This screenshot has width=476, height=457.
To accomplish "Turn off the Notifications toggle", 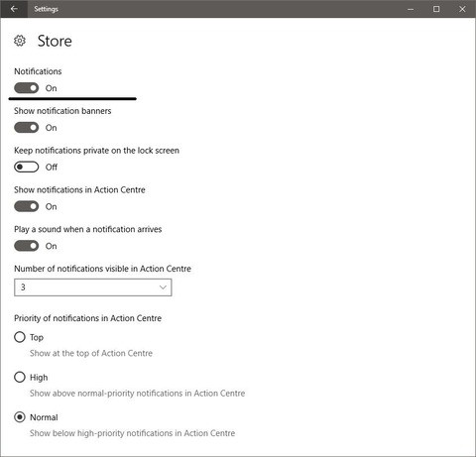I will [27, 88].
